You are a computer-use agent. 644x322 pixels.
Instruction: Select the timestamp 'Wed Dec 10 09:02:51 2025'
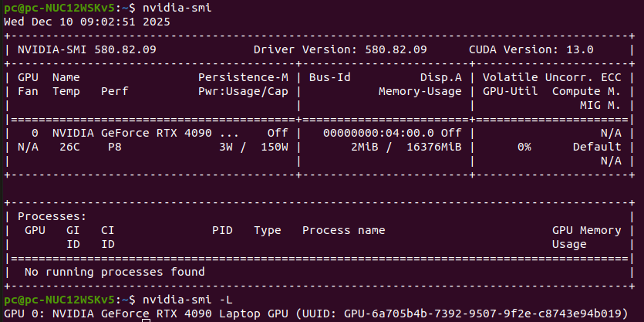coord(87,22)
